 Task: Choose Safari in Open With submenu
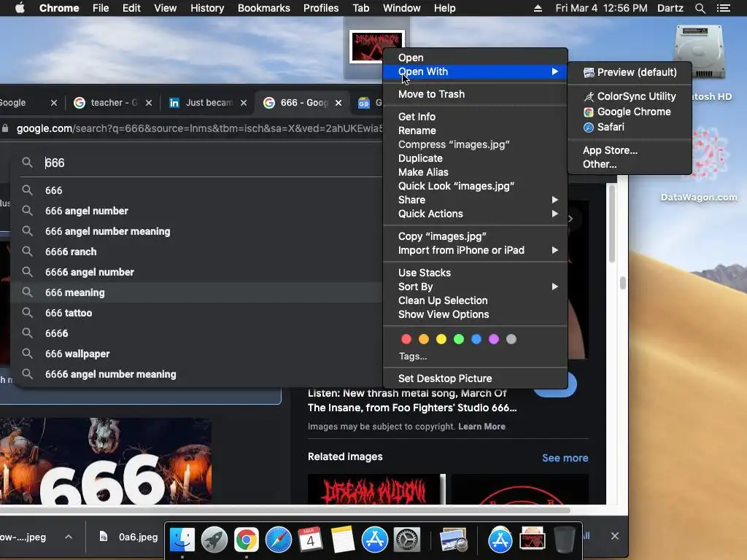[x=630, y=127]
